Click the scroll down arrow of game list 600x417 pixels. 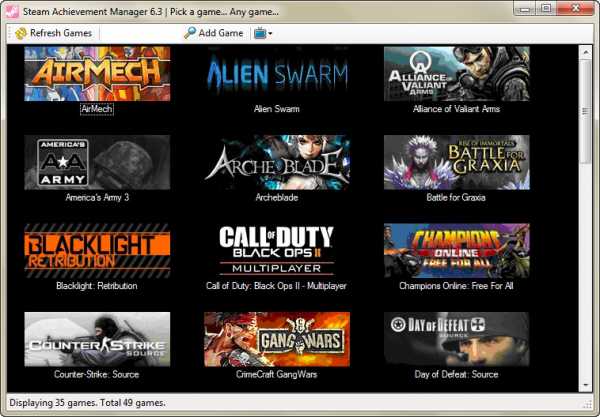point(585,385)
